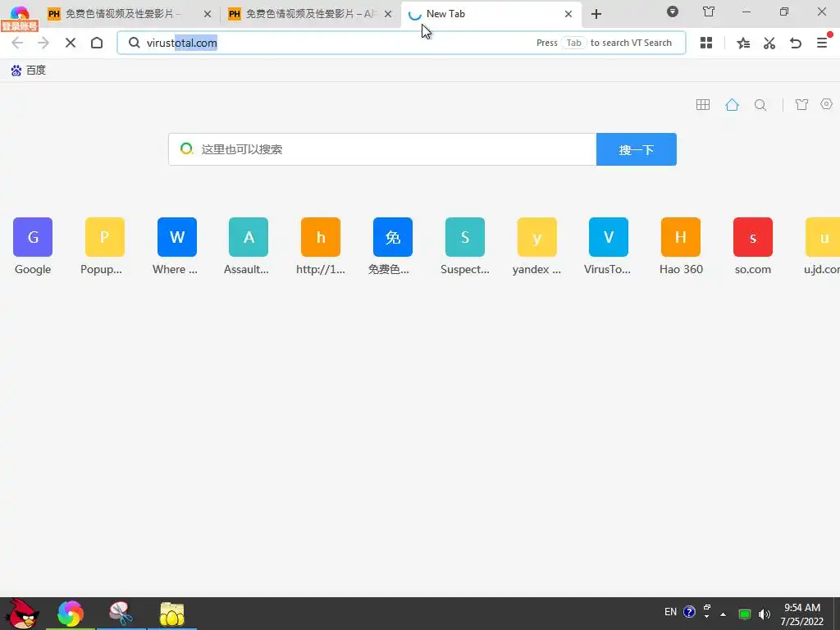Screen dimensions: 840x630
Task: Open the browser main menu
Action: click(x=822, y=43)
